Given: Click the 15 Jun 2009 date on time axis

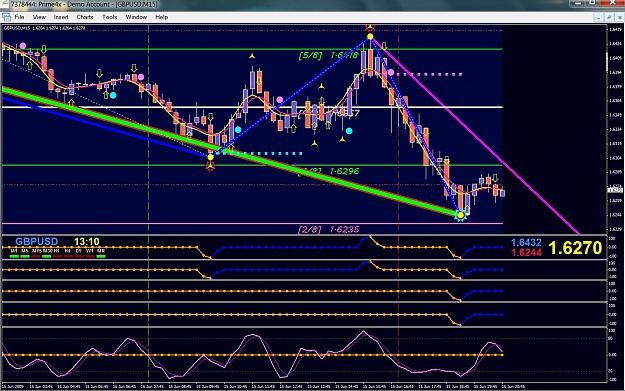Looking at the screenshot, I should (13, 386).
